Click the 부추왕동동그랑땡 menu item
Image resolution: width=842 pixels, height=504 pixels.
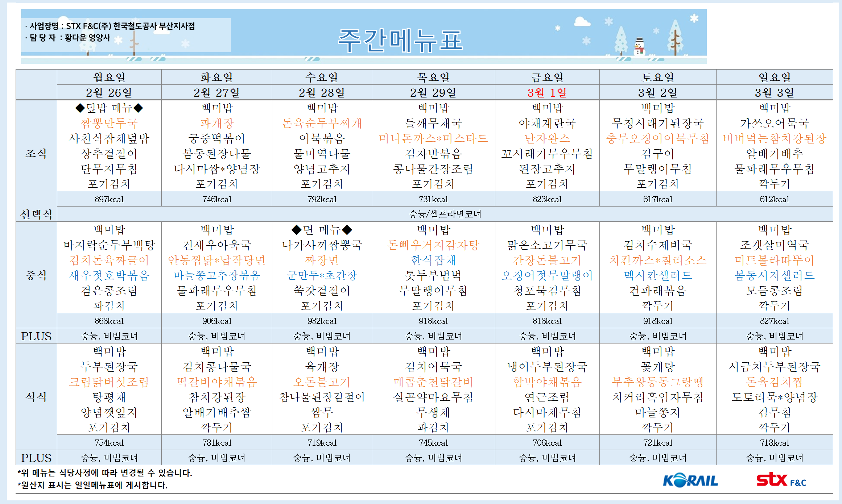click(x=657, y=382)
